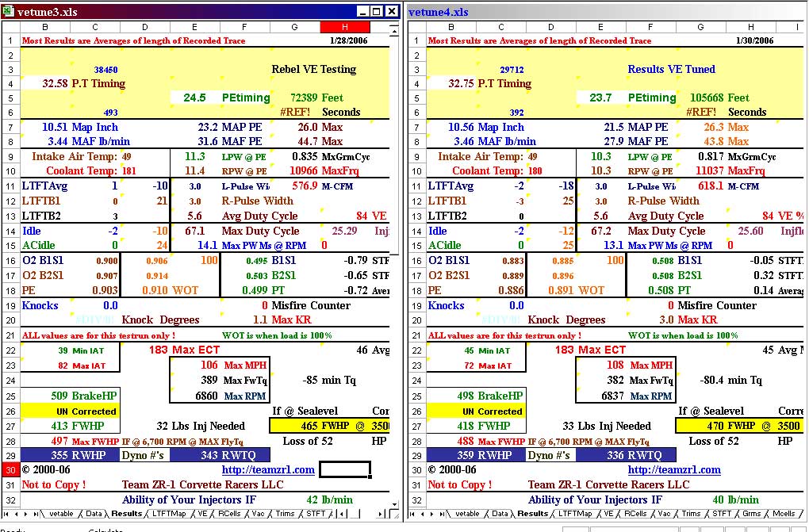Click '3.0 Max KR' cell in vetune4.xls
The height and width of the screenshot is (532, 809).
click(688, 320)
